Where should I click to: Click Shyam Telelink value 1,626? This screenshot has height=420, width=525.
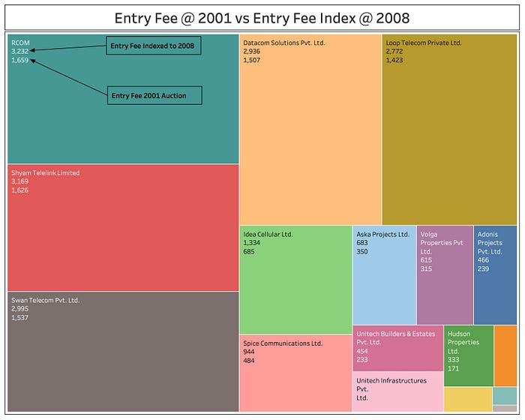20,190
